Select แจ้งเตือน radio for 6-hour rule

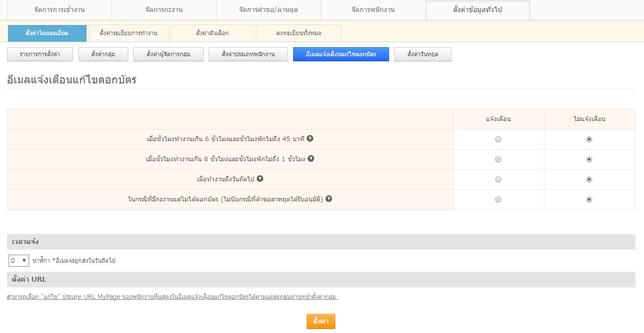[x=498, y=140]
